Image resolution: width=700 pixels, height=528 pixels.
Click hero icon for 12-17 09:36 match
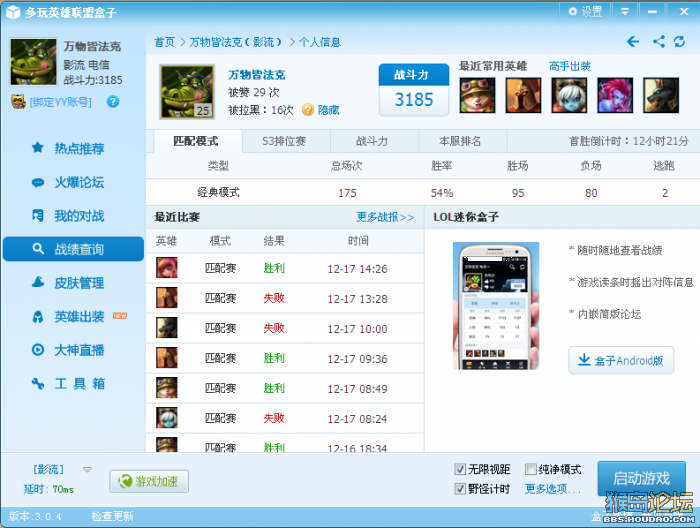click(167, 358)
